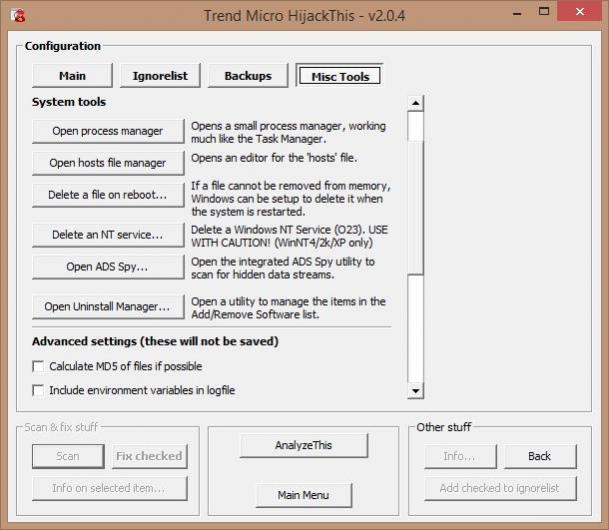Click the Back button

[x=540, y=456]
